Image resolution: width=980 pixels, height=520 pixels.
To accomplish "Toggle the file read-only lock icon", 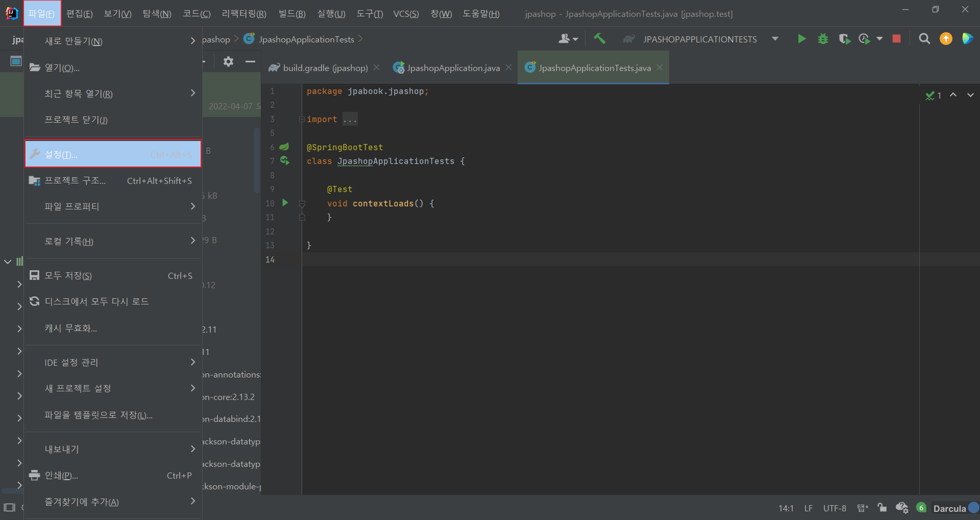I will tap(882, 508).
